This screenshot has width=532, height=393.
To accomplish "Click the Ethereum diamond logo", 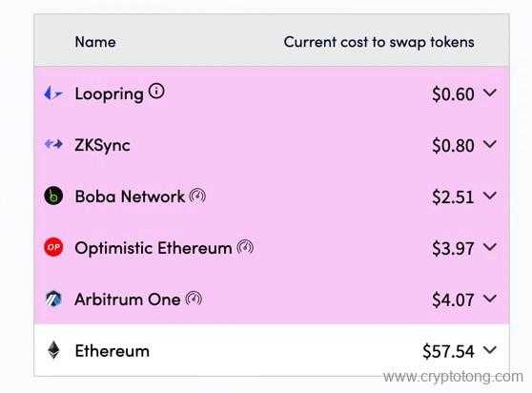I will pyautogui.click(x=53, y=350).
